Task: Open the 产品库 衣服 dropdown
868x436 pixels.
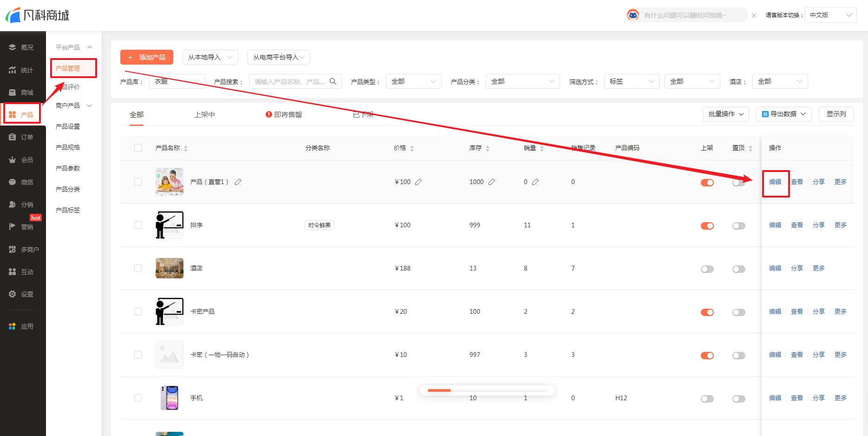Action: tap(177, 81)
